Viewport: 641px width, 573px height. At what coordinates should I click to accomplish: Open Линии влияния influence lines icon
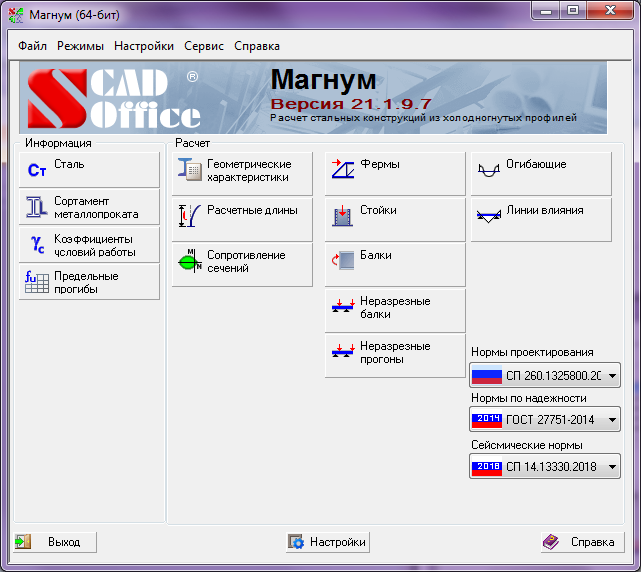[489, 216]
